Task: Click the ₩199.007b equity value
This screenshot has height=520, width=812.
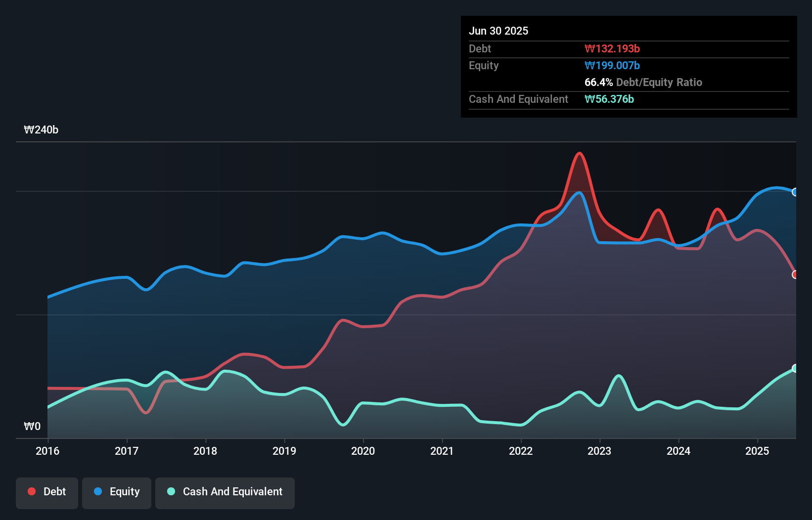Action: 612,65
